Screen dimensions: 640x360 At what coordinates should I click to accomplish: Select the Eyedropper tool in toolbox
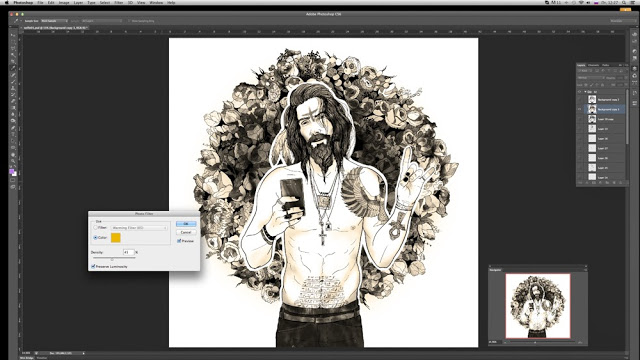13,68
